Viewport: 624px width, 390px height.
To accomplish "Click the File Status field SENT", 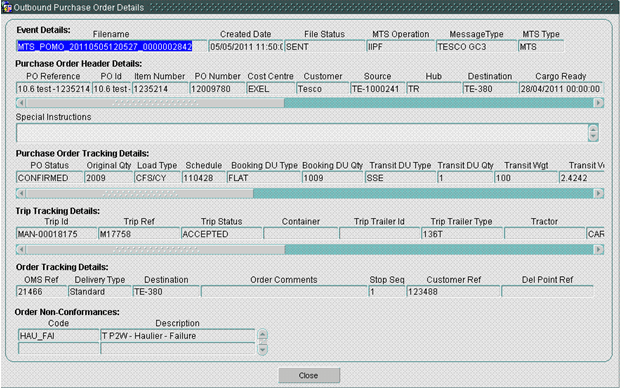I will pyautogui.click(x=325, y=47).
